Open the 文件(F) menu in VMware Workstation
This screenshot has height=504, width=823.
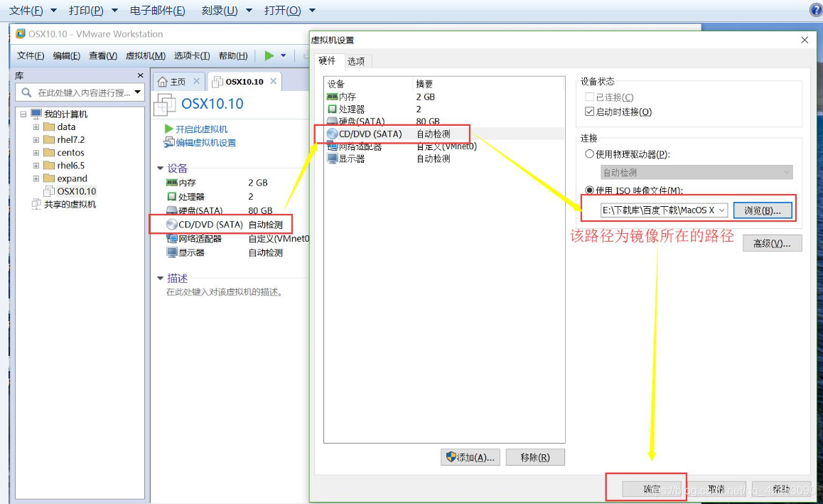coord(31,55)
